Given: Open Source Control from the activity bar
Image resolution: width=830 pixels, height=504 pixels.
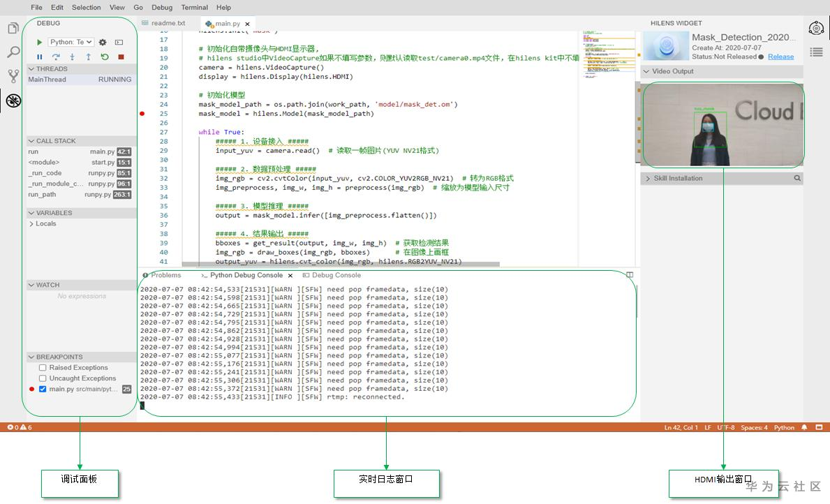Looking at the screenshot, I should (x=14, y=75).
